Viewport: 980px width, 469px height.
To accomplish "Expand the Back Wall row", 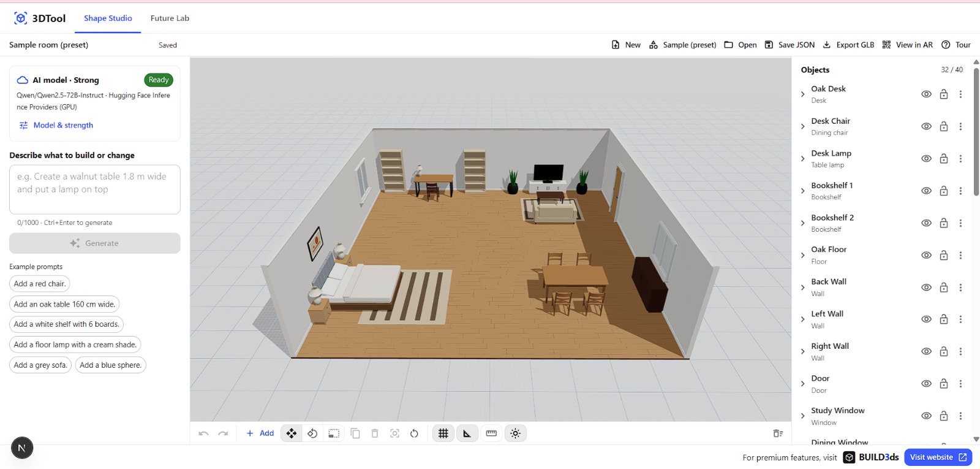I will 803,288.
